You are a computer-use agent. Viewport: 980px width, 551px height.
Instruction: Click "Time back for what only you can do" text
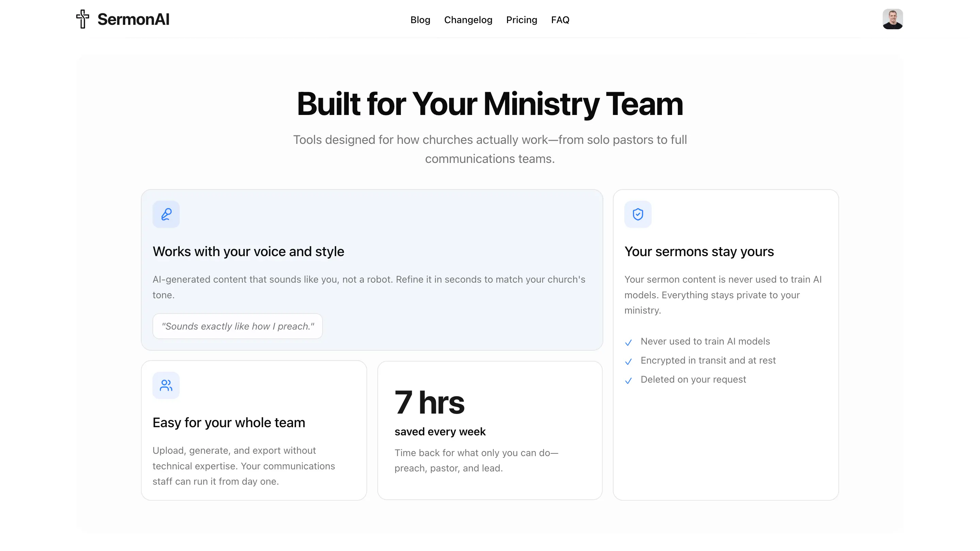tap(476, 461)
